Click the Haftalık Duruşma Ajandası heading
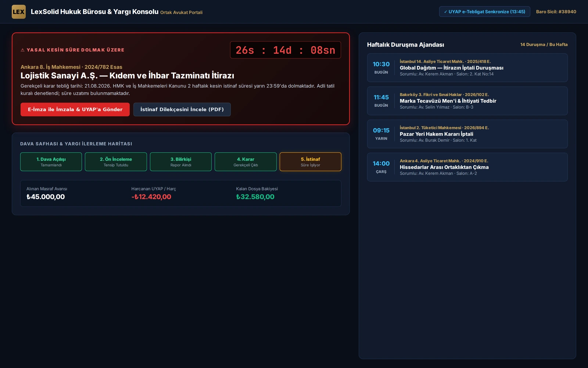 tap(405, 45)
